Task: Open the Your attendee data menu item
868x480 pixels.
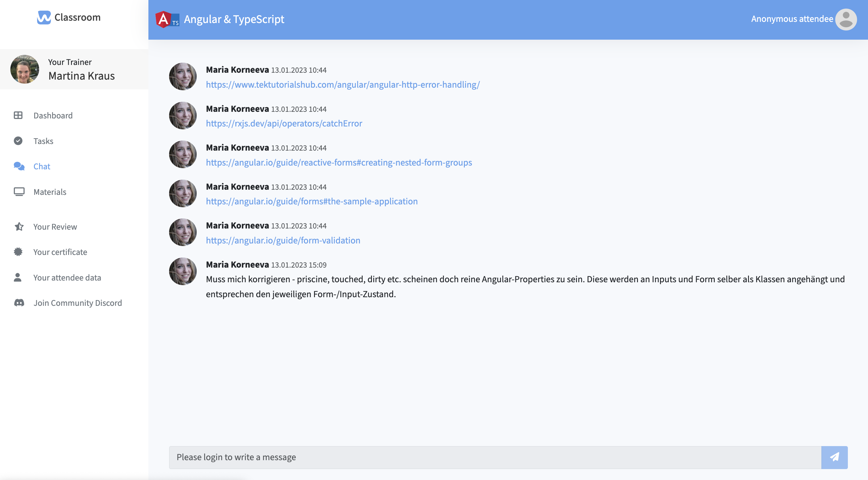Action: [x=67, y=278]
